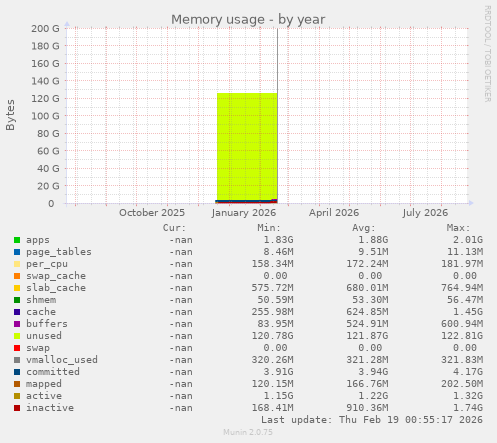Click the 'Min:' column header
The image size is (497, 443).
click(269, 228)
